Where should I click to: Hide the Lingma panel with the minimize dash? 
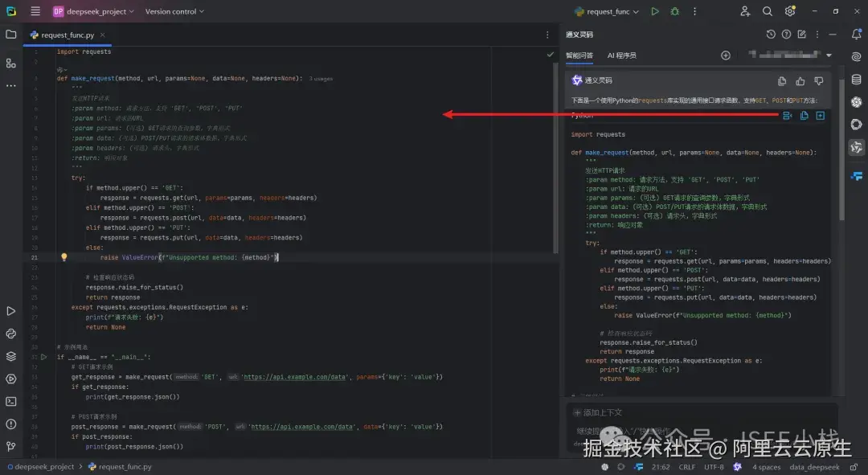point(832,35)
